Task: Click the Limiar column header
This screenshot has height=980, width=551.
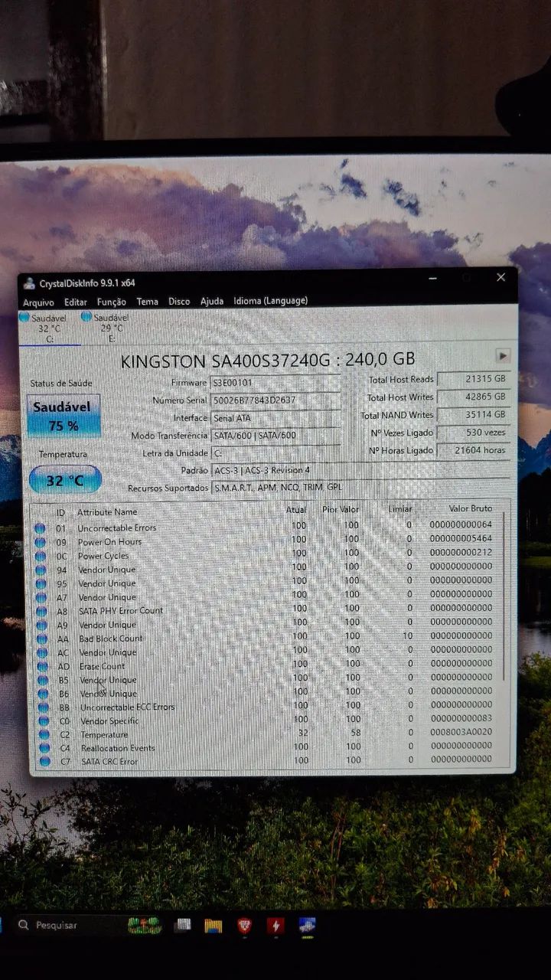Action: 399,508
